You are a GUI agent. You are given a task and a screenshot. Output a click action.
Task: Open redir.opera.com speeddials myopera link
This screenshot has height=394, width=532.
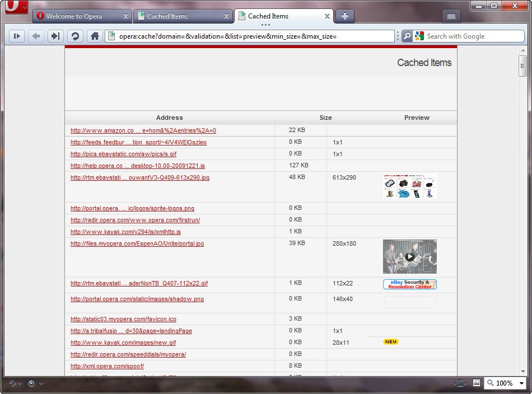click(x=128, y=354)
